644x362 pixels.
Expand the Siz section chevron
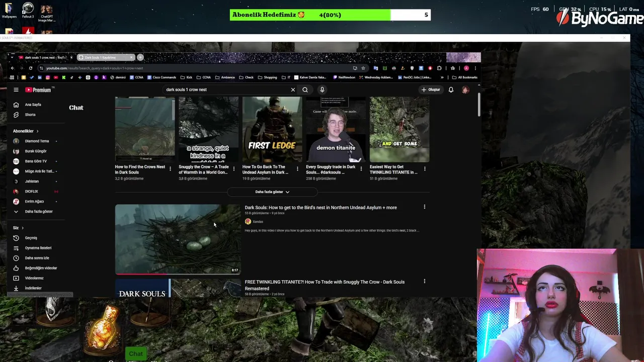tap(22, 228)
